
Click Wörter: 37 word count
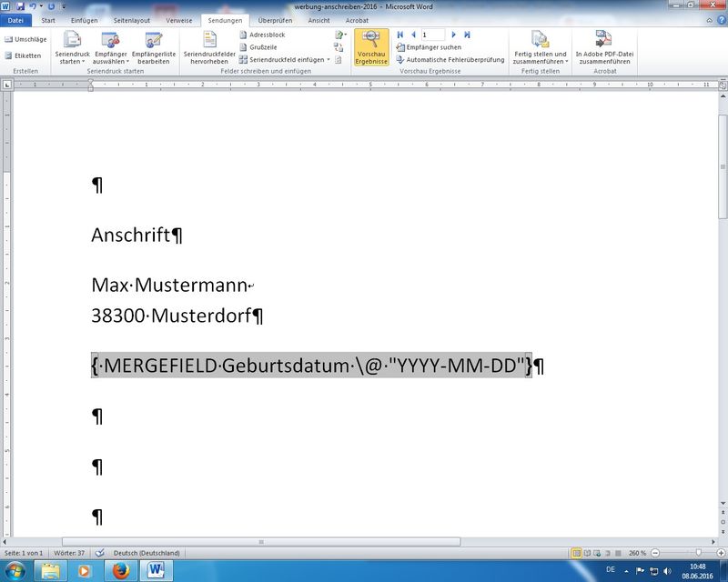(x=69, y=553)
